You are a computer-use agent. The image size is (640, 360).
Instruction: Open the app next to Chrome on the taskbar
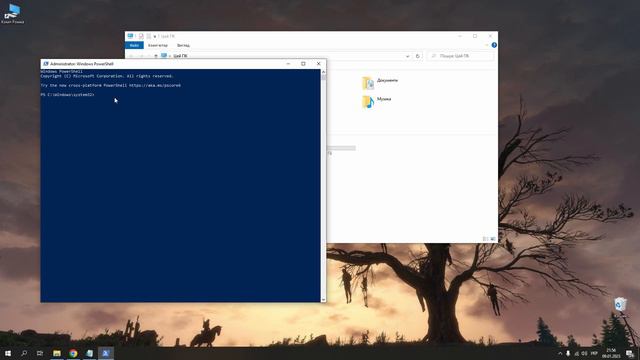click(89, 353)
